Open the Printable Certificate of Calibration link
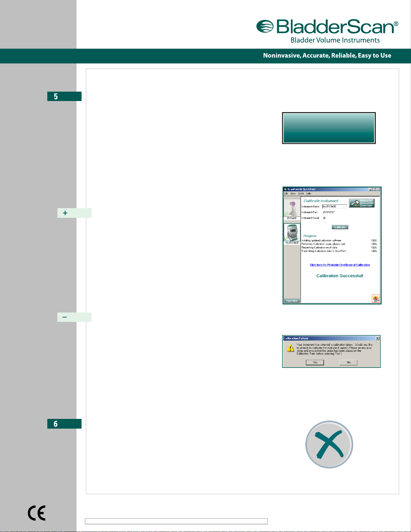 click(340, 265)
